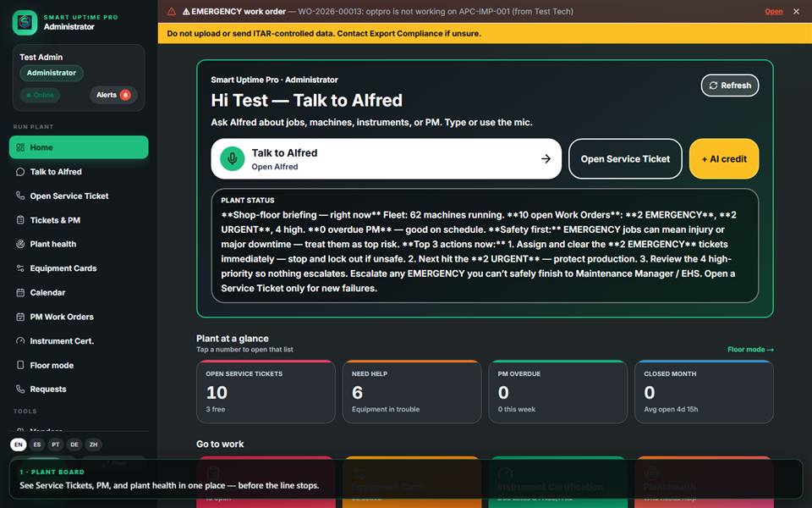Click the Floor mode tablet icon
Image resolution: width=812 pixels, height=508 pixels.
[20, 365]
